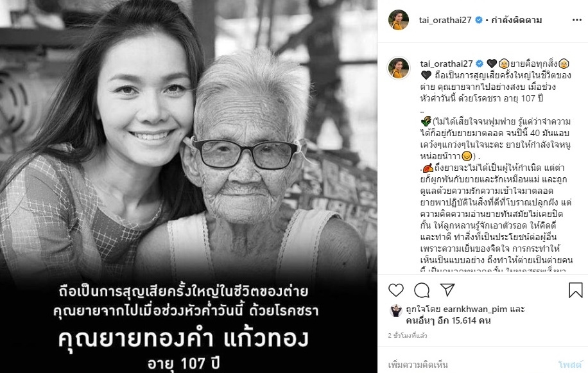Click the โพสต์ post comment button
Screen dimensions: 588x373
(x=570, y=365)
